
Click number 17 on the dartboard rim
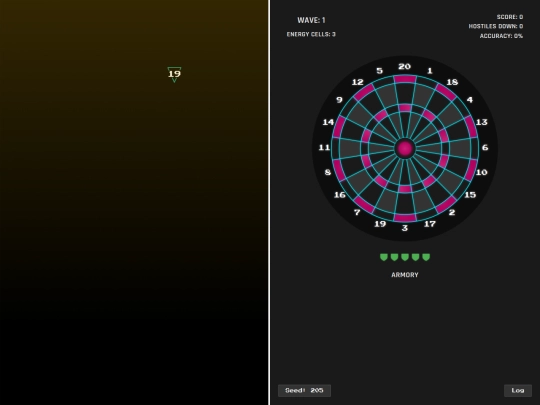[x=430, y=224]
